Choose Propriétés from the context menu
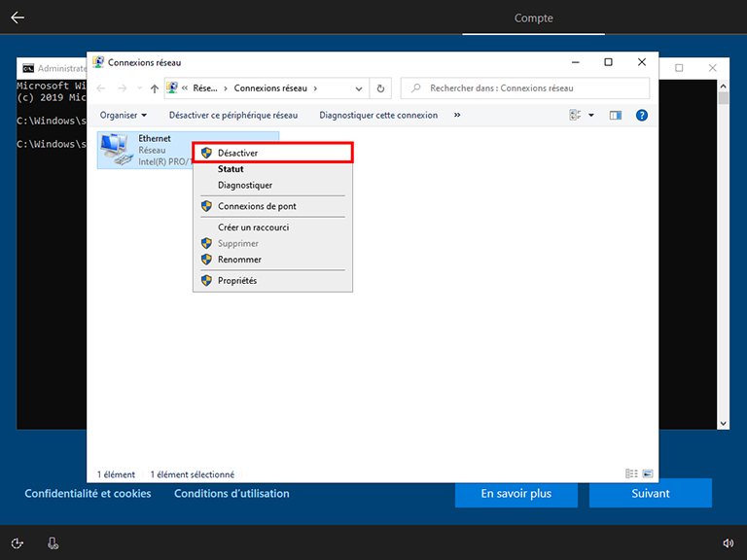The width and height of the screenshot is (747, 560). pos(237,281)
